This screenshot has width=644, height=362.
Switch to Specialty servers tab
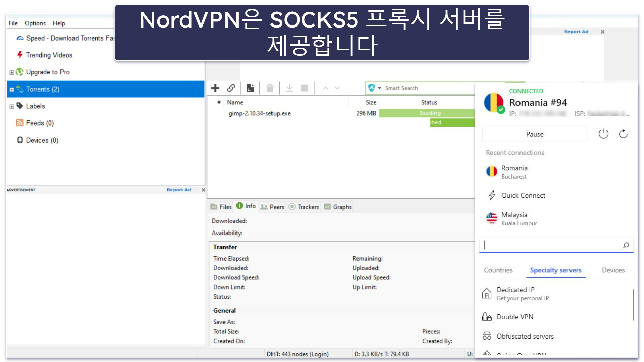555,270
